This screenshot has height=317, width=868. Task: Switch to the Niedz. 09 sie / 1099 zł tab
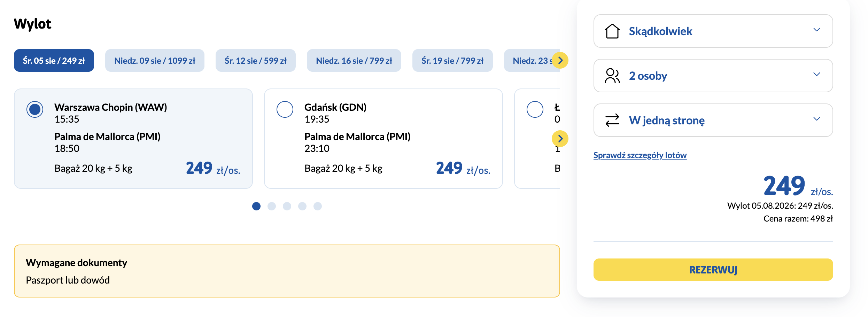[155, 61]
